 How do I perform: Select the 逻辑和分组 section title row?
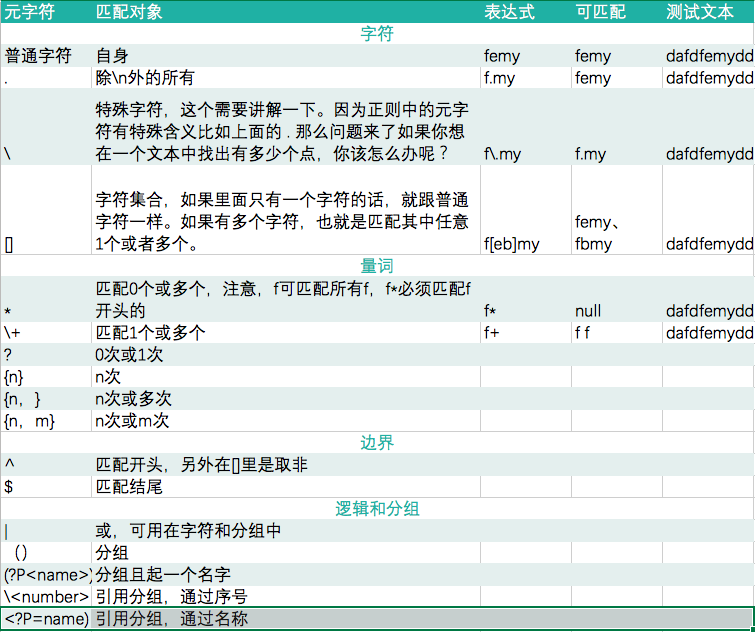tap(378, 509)
